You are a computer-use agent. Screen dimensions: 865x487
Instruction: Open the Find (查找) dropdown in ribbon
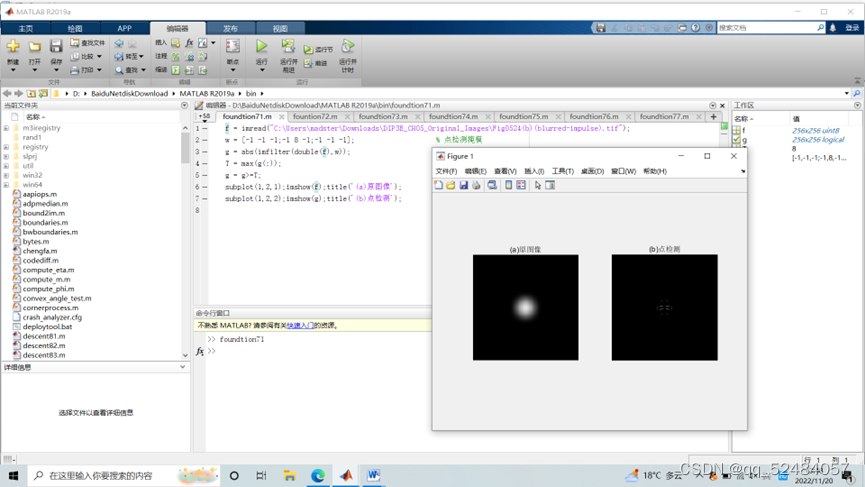[x=143, y=70]
